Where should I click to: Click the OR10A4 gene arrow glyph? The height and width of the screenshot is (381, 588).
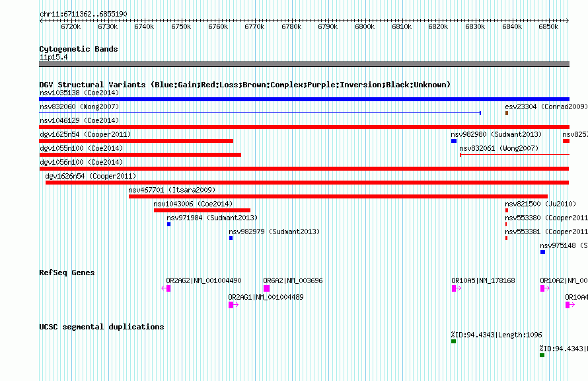click(x=570, y=305)
